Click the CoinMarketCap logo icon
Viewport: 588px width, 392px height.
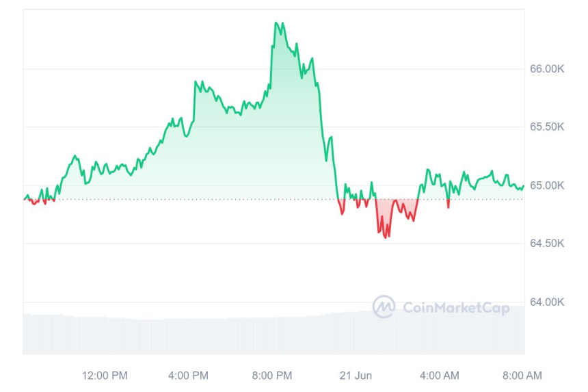click(384, 306)
